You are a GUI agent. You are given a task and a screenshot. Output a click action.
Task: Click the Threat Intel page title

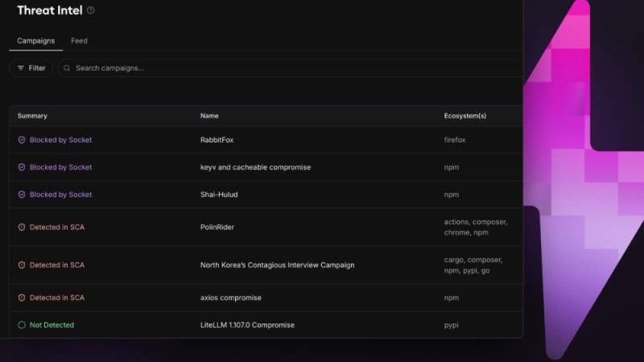click(x=50, y=10)
